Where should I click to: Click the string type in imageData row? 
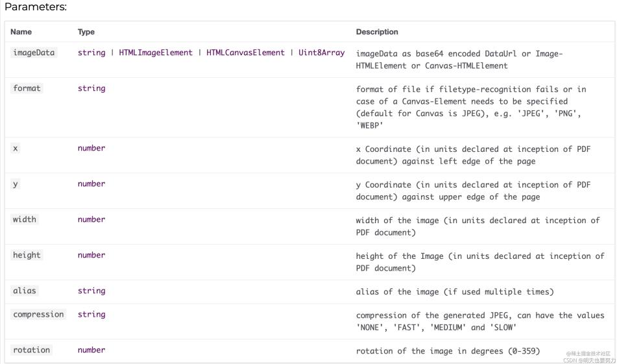pos(91,53)
